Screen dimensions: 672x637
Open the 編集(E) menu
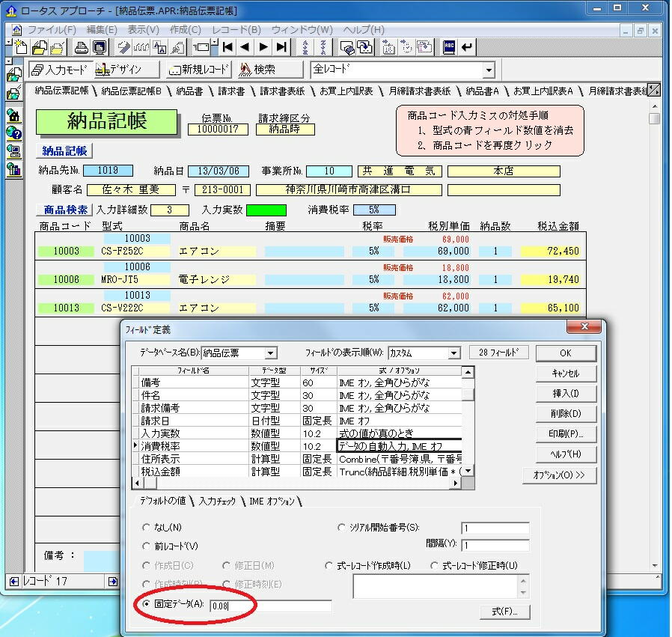click(x=102, y=30)
